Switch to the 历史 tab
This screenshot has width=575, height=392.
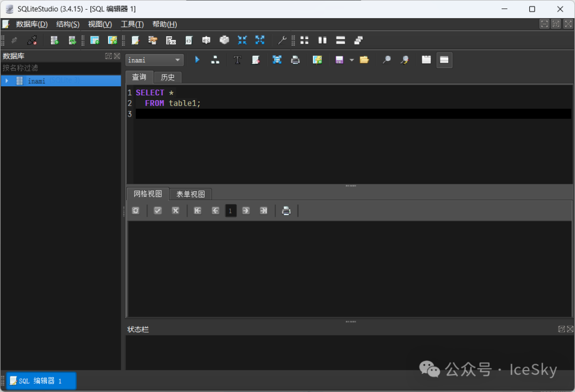click(168, 77)
